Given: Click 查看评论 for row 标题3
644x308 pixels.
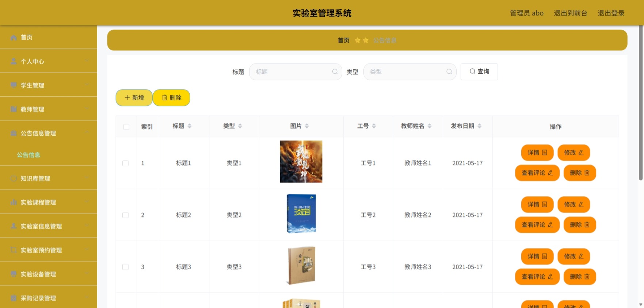Looking at the screenshot, I should pos(537,277).
